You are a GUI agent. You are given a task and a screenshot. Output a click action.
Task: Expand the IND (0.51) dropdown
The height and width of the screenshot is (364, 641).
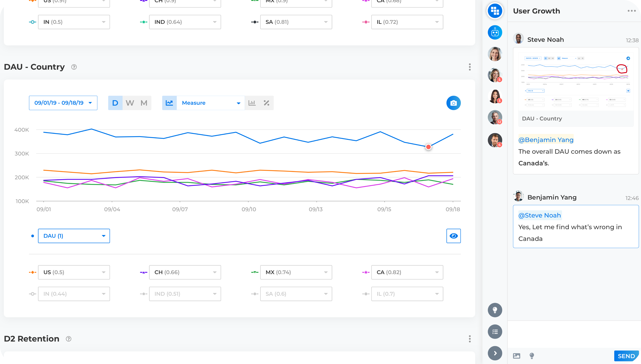185,294
